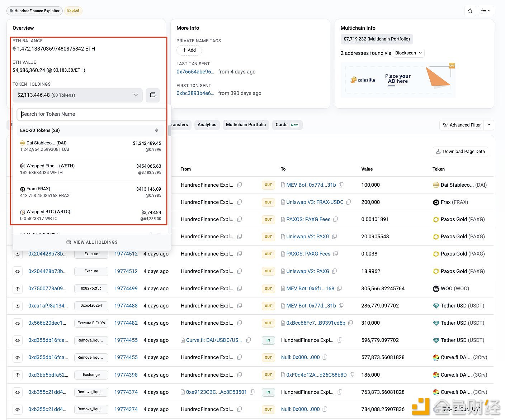Viewport: 505px width, 420px height.
Task: Click the token list scrollbar
Action: [169, 130]
